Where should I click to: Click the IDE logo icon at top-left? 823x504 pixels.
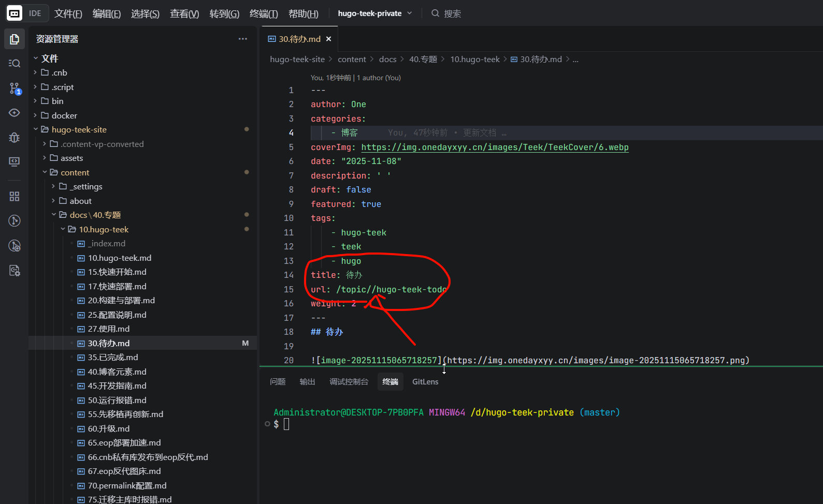coord(15,13)
